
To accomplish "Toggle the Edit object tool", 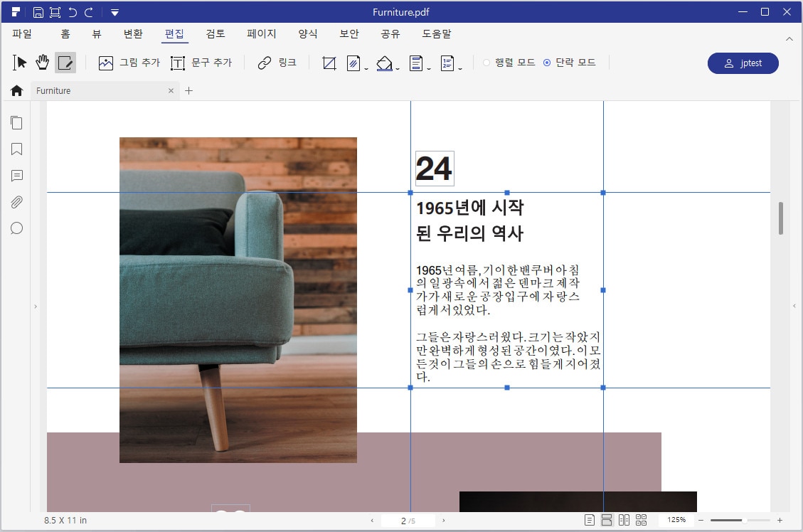I will click(x=65, y=63).
